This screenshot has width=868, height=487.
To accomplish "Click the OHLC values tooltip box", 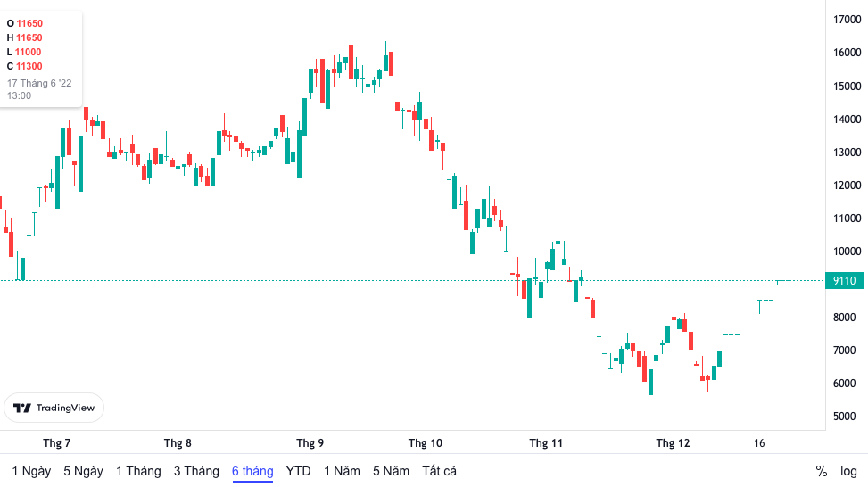I will coord(41,58).
